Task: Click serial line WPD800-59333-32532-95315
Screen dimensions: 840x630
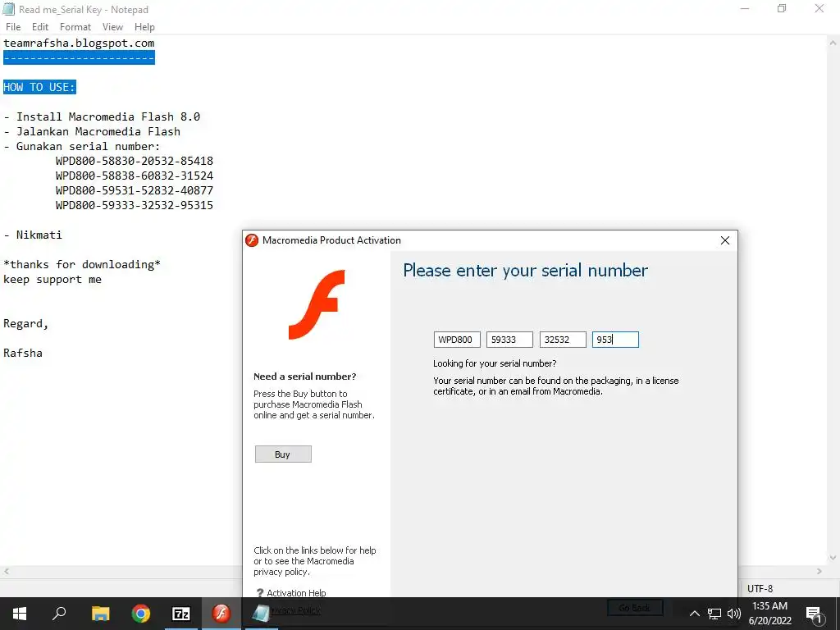Action: (135, 205)
